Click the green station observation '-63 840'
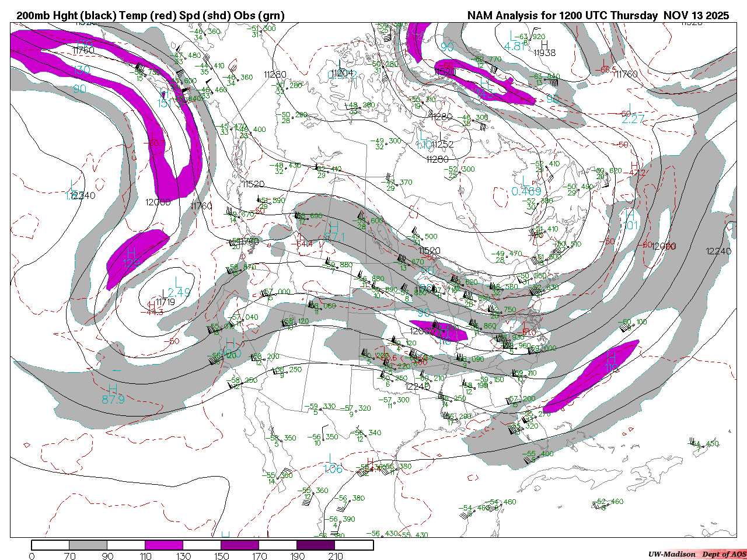This screenshot has height=560, width=747. [544, 76]
